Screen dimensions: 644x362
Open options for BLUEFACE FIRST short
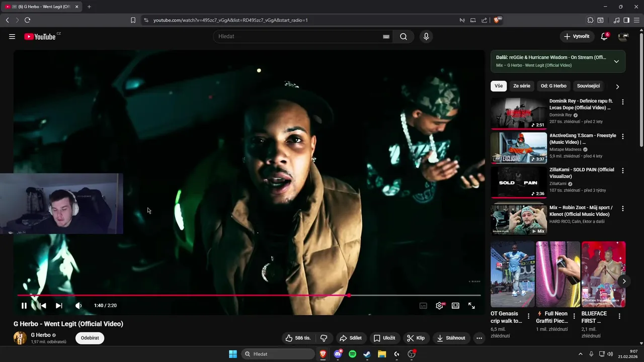619,316
